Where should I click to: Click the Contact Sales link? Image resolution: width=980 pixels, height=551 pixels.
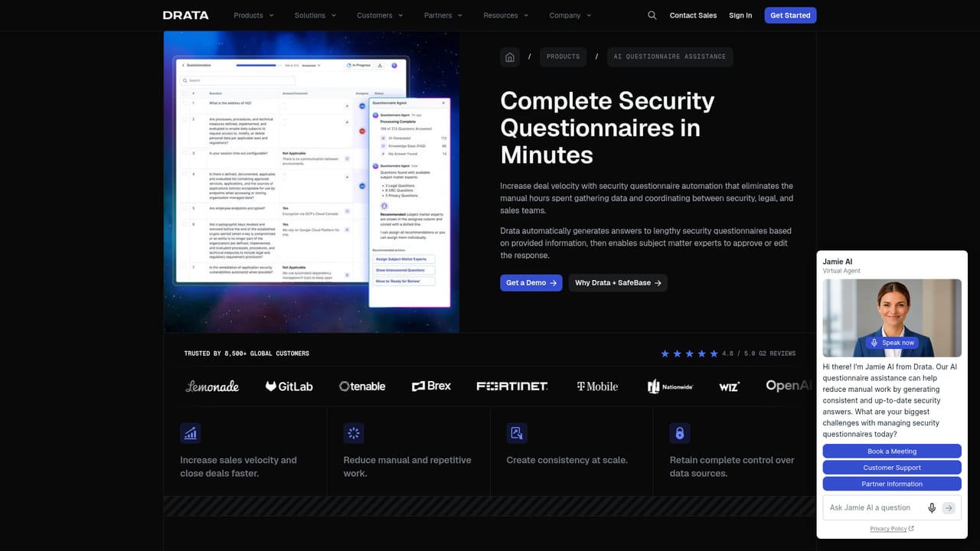(x=693, y=15)
